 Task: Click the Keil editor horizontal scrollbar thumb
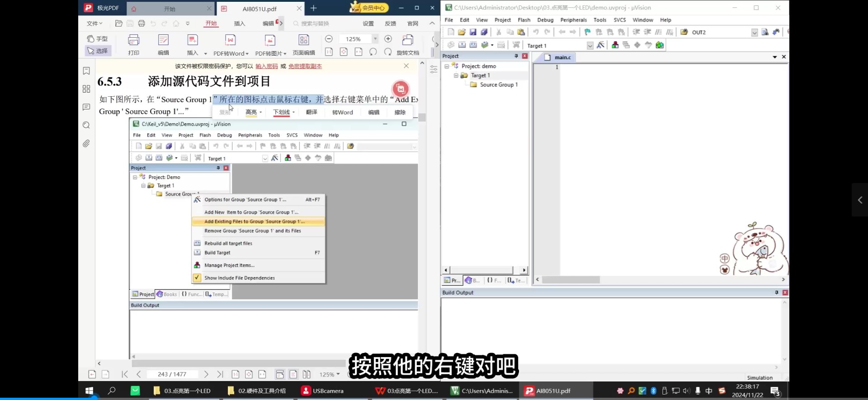pyautogui.click(x=571, y=280)
